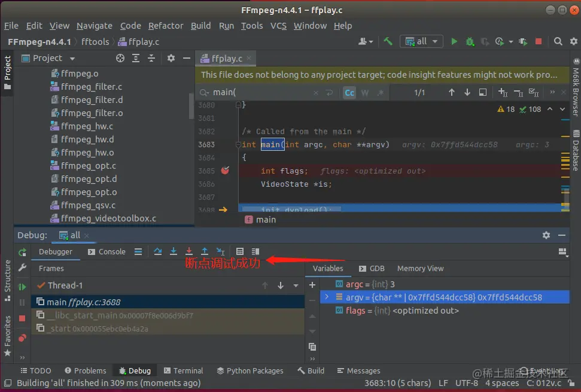Collapse all in Project panel

151,58
